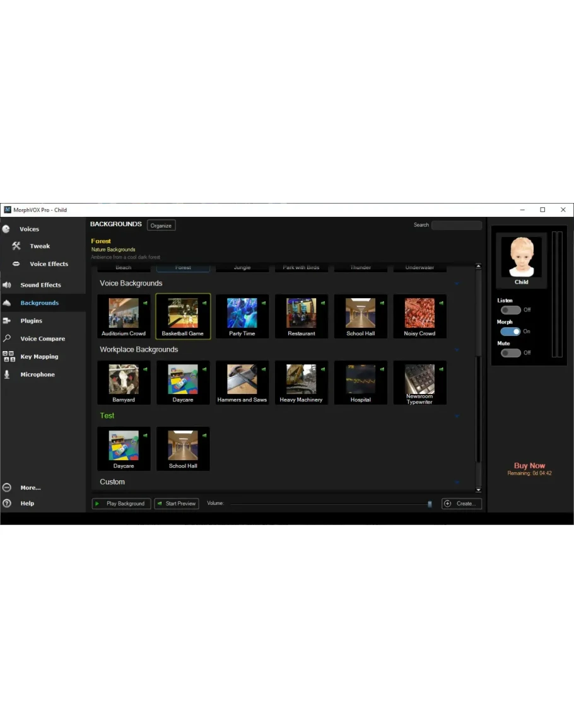Go to the Backgrounds section
This screenshot has height=728, width=574.
coord(39,303)
